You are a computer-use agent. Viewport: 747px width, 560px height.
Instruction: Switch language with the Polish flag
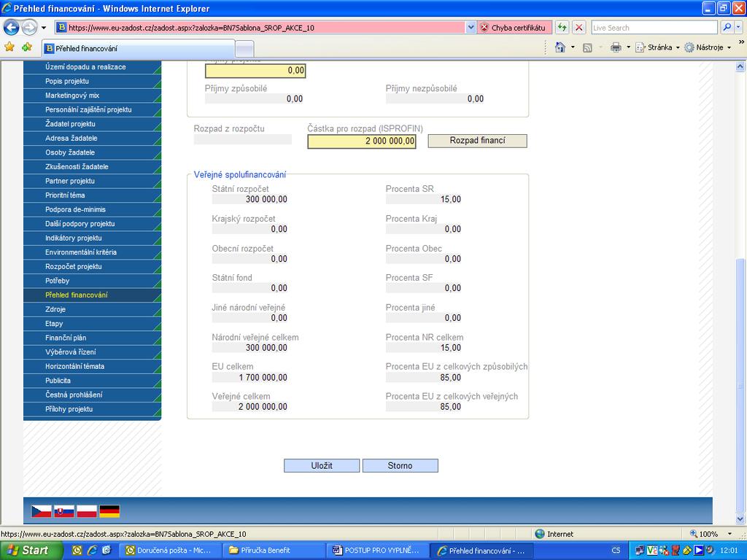[x=87, y=511]
